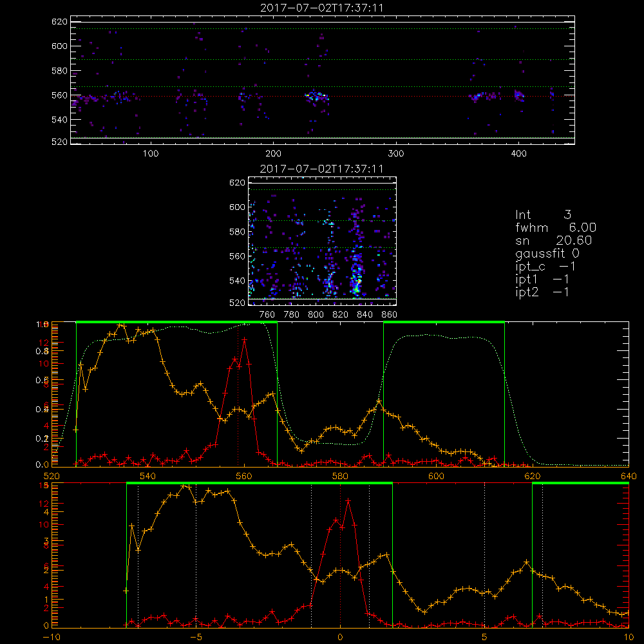Click the 800 label on middle plot x-axis
The image size is (644, 644).
(x=316, y=315)
